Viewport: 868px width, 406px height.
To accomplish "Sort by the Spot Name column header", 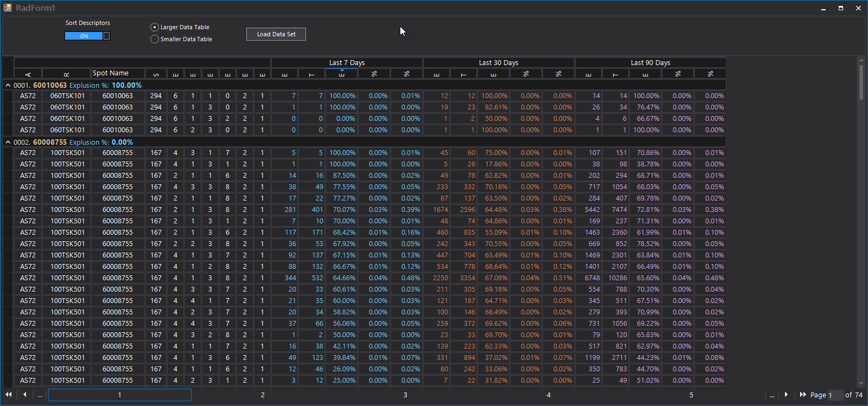I will tap(117, 73).
